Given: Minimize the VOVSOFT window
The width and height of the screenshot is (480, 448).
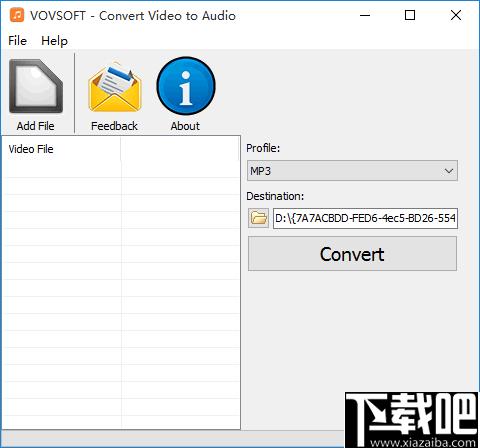Looking at the screenshot, I should 365,15.
